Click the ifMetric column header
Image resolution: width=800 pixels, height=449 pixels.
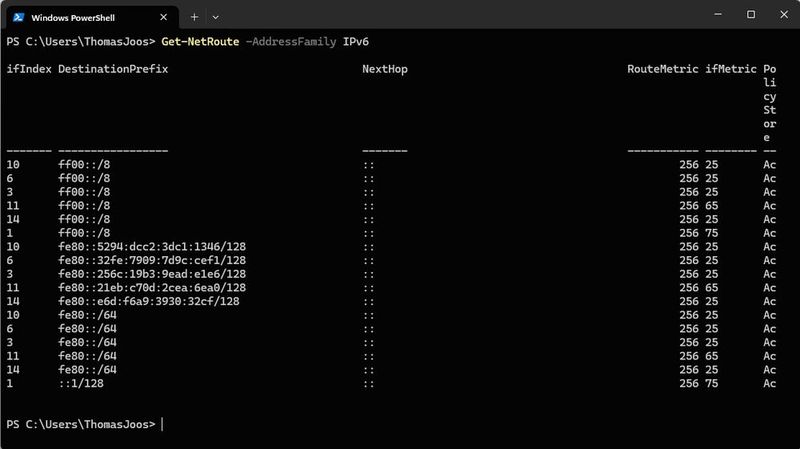[x=731, y=69]
